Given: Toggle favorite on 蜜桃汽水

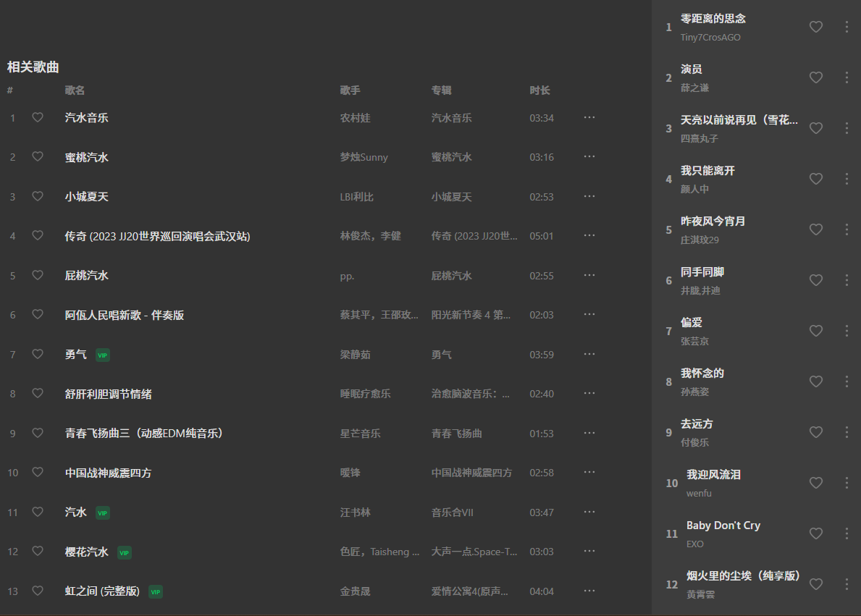Looking at the screenshot, I should pos(38,157).
